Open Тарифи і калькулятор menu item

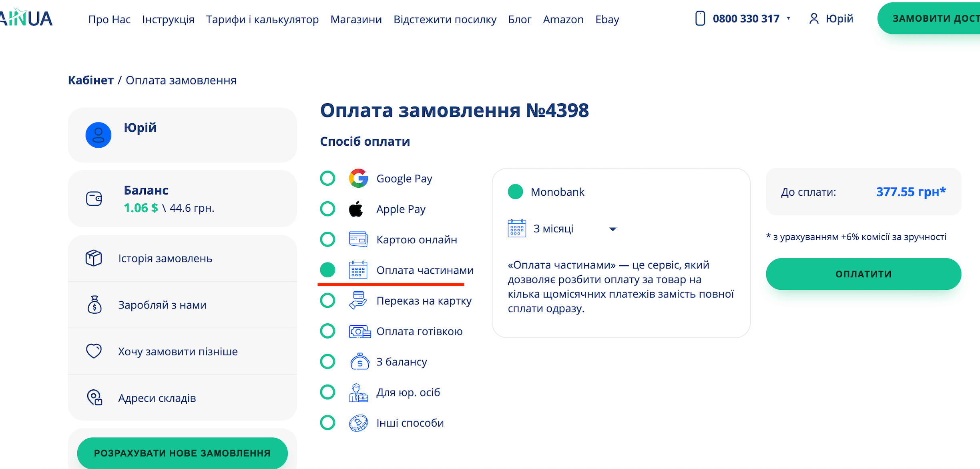click(x=262, y=20)
